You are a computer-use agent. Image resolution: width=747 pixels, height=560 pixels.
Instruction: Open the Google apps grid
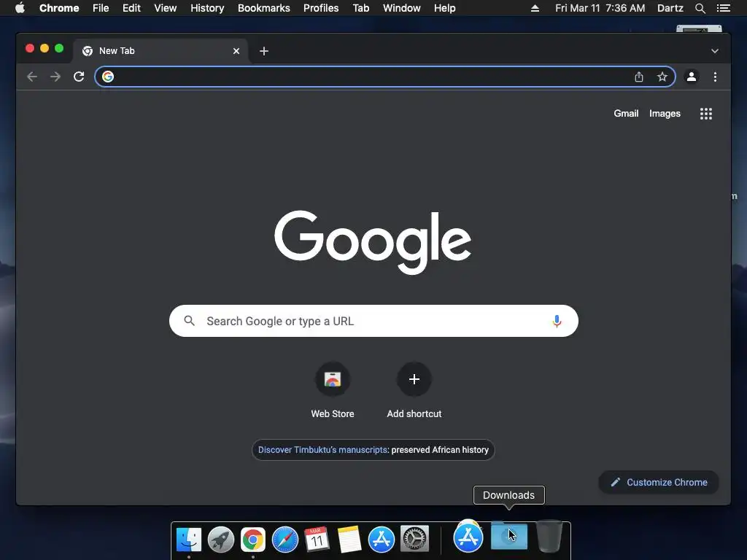click(x=706, y=113)
